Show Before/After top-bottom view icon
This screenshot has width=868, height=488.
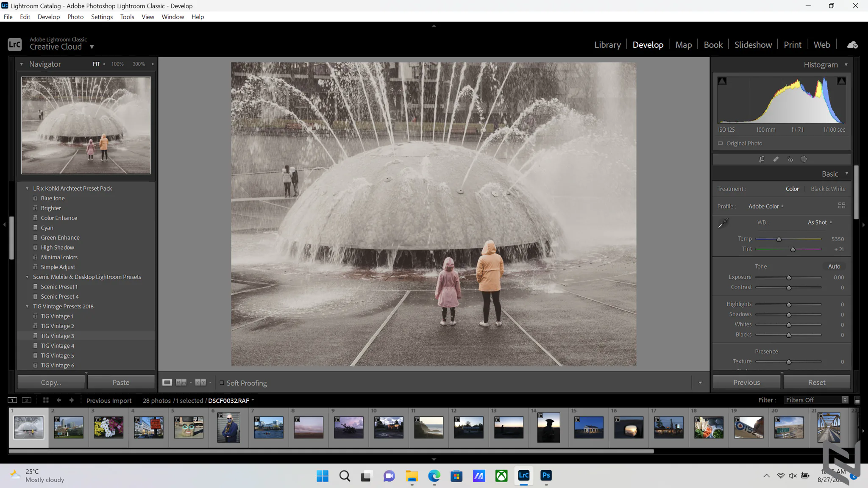(x=200, y=383)
